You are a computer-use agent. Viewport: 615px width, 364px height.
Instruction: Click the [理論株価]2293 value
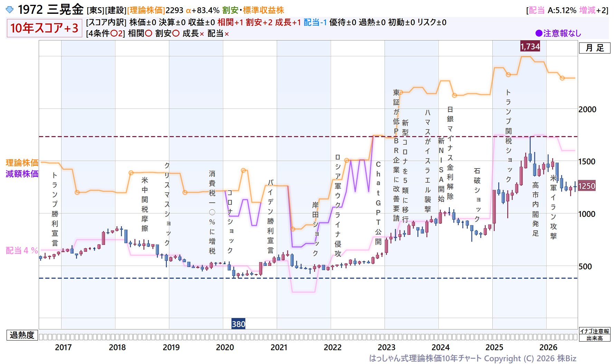[155, 10]
